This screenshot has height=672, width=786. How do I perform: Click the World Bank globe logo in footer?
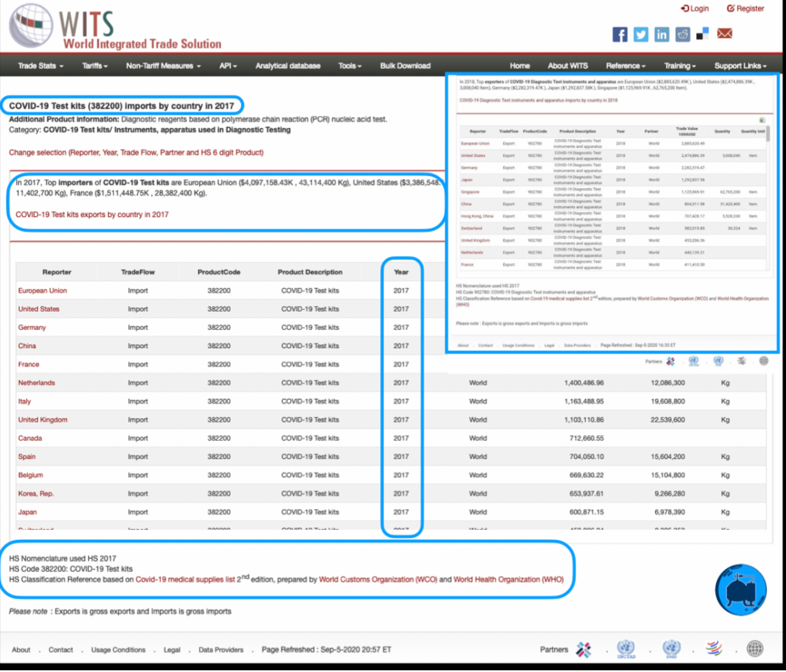tap(755, 649)
